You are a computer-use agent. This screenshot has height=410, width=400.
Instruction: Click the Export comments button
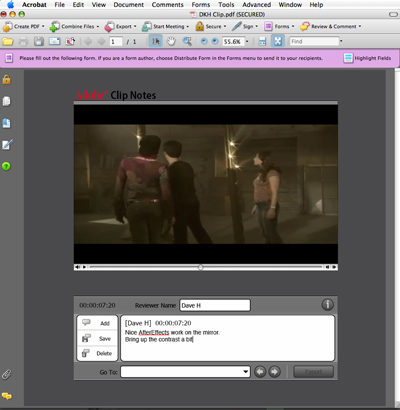[313, 372]
